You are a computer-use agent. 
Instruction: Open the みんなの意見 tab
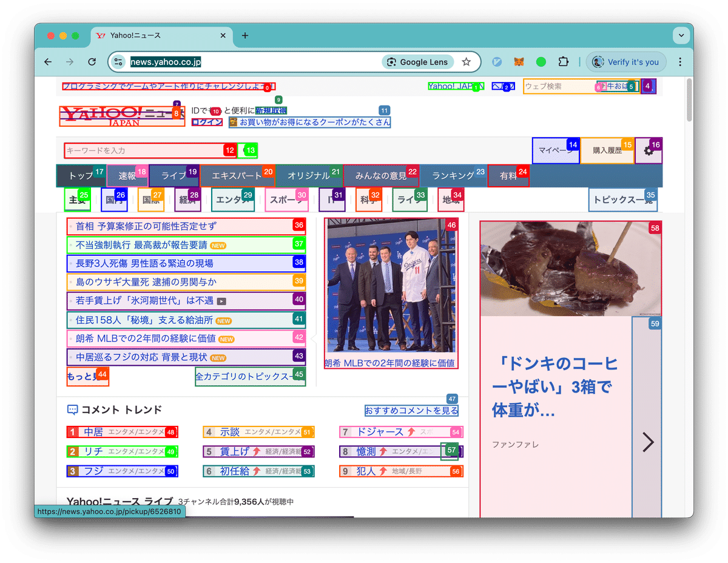[x=381, y=176]
